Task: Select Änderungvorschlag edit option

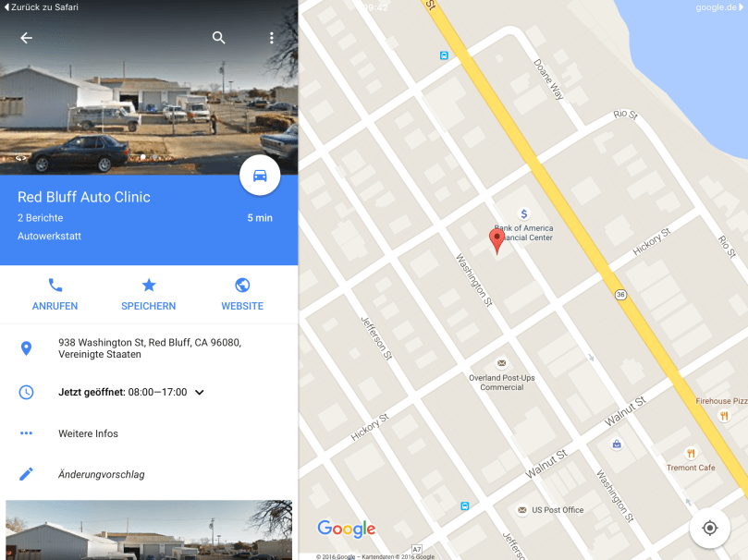Action: 149,474
